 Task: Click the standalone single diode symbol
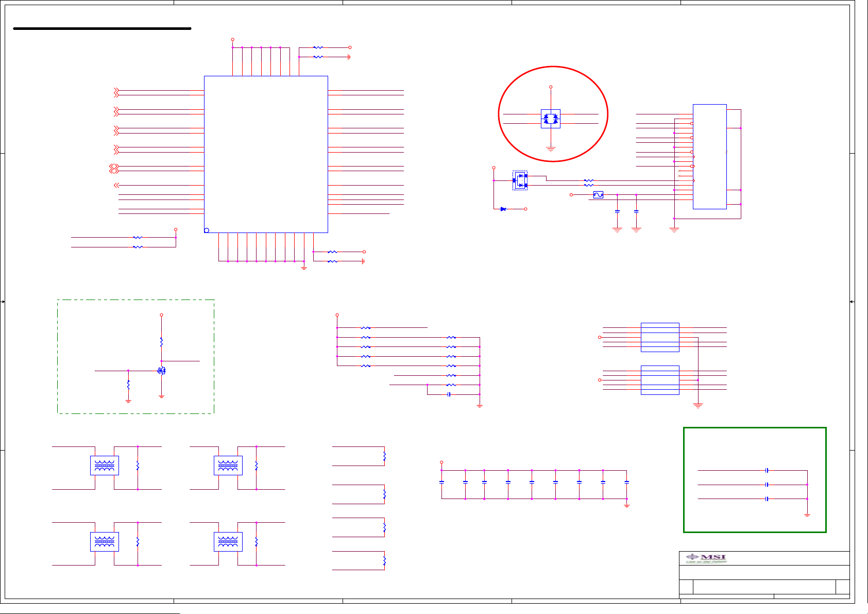click(x=503, y=209)
